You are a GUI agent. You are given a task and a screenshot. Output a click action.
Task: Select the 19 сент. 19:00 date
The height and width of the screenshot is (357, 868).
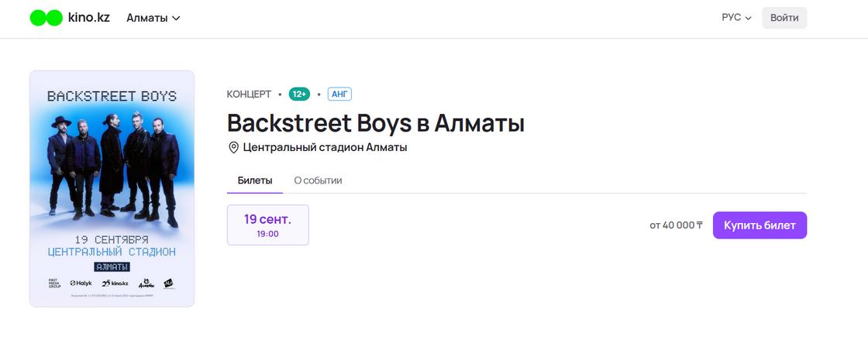pyautogui.click(x=268, y=225)
